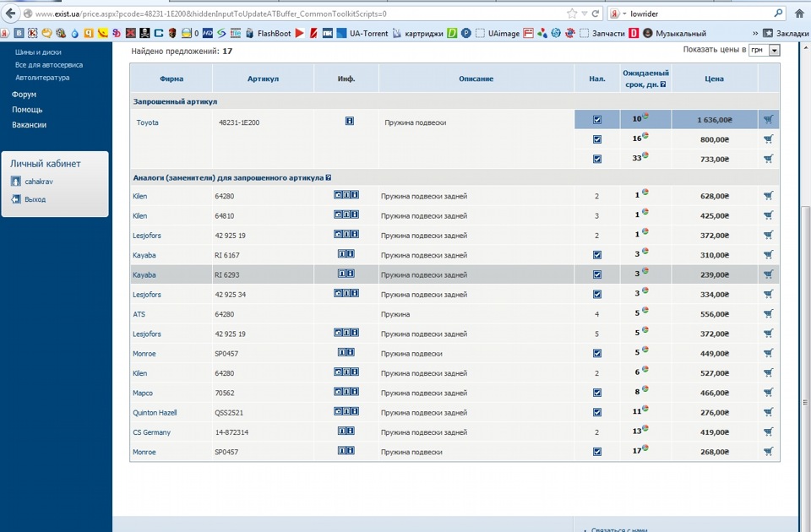Open Вакансии in sidebar menu
Screen dimensions: 811x532
[29, 125]
